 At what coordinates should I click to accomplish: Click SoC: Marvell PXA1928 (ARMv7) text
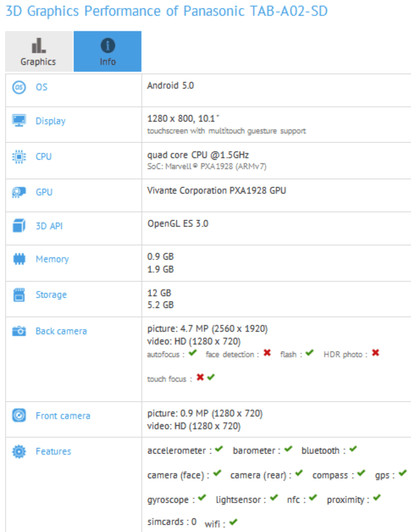(207, 167)
